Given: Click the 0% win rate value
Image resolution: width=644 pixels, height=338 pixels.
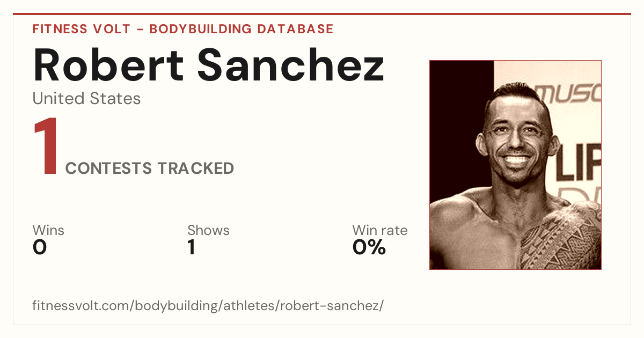Looking at the screenshot, I should point(369,247).
